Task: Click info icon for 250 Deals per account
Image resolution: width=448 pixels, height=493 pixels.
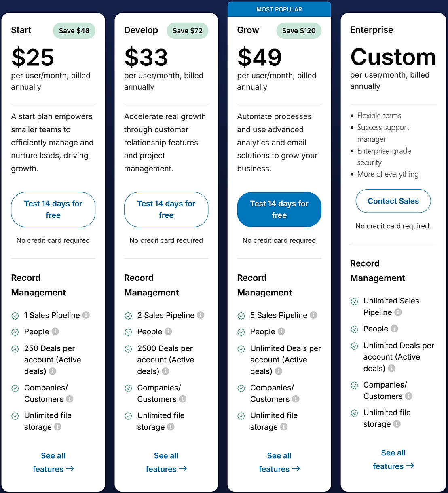Action: point(53,371)
